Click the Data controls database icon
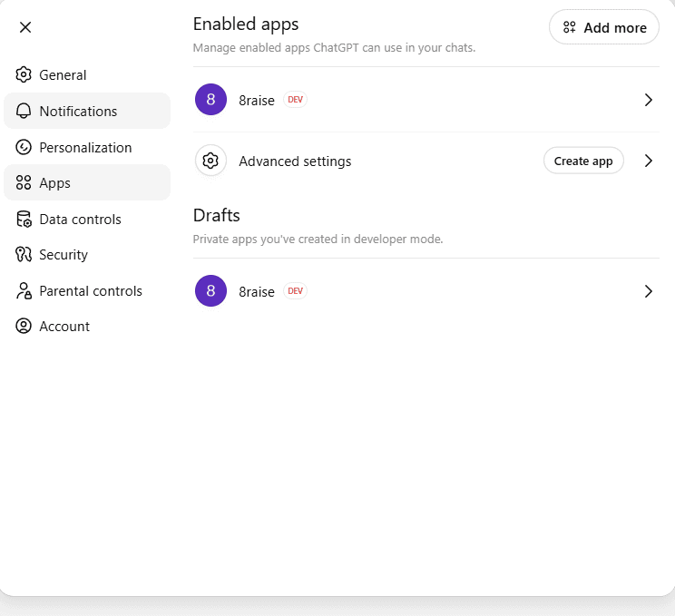Viewport: 675px width, 616px height. pos(24,220)
